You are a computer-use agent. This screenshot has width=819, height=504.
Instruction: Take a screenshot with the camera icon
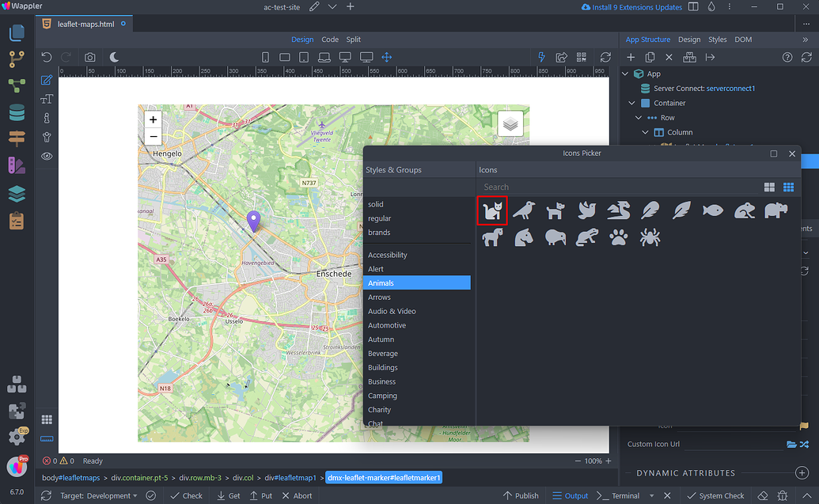90,56
